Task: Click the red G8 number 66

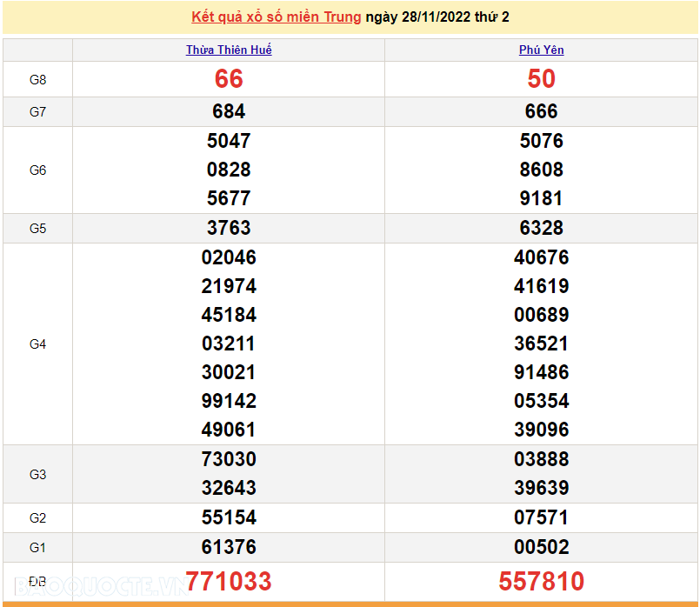Action: [x=229, y=79]
